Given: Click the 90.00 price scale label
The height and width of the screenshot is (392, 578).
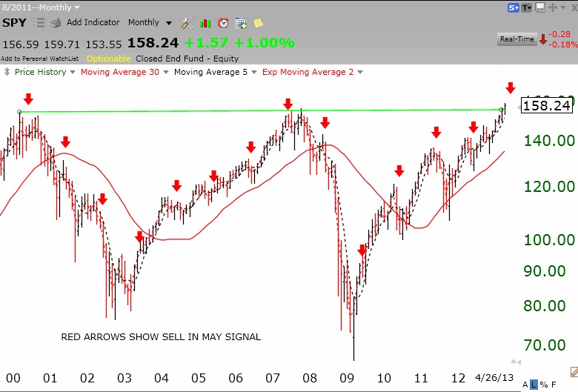Looking at the screenshot, I should coord(545,271).
